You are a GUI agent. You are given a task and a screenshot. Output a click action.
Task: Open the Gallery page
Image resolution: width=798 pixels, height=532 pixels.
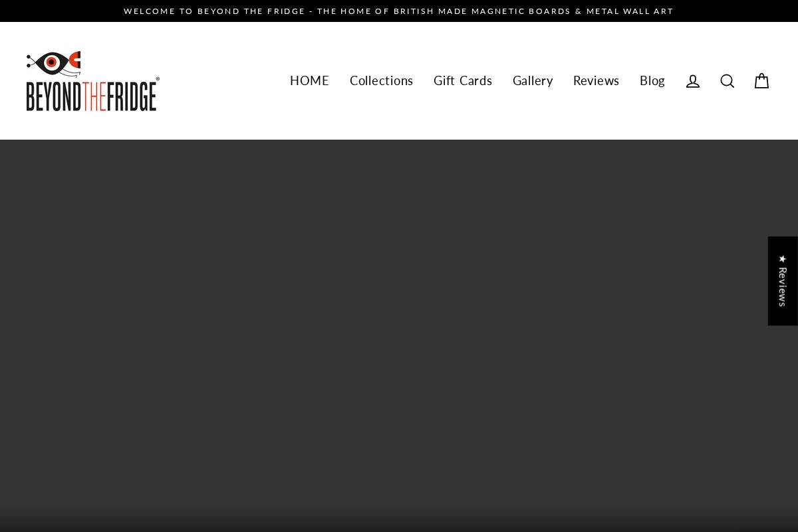pyautogui.click(x=533, y=80)
